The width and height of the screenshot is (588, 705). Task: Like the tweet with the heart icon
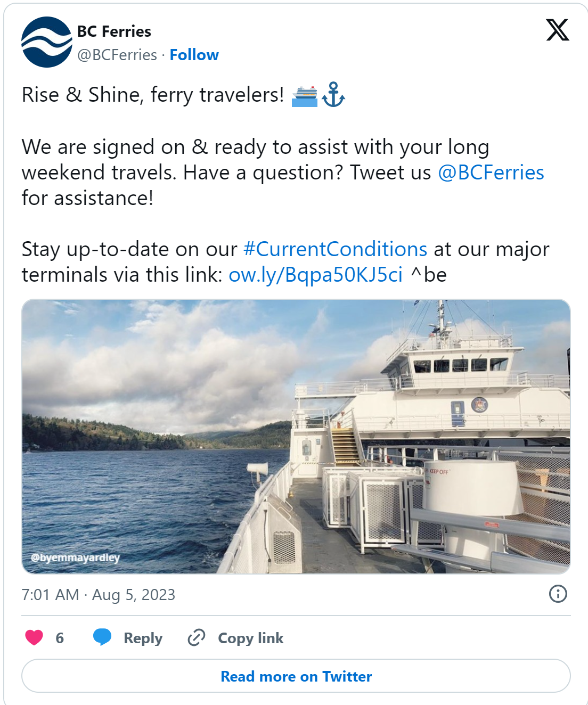(x=34, y=637)
